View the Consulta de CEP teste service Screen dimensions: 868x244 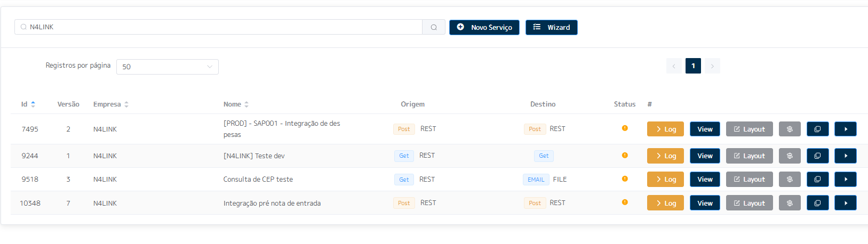(x=705, y=179)
